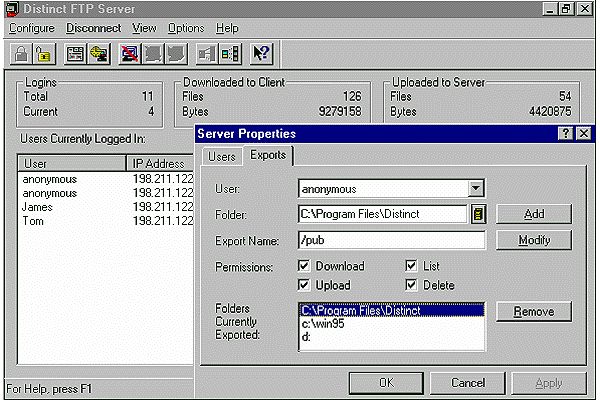Click the Apply button
Viewport: 600px width, 400px height.
549,383
